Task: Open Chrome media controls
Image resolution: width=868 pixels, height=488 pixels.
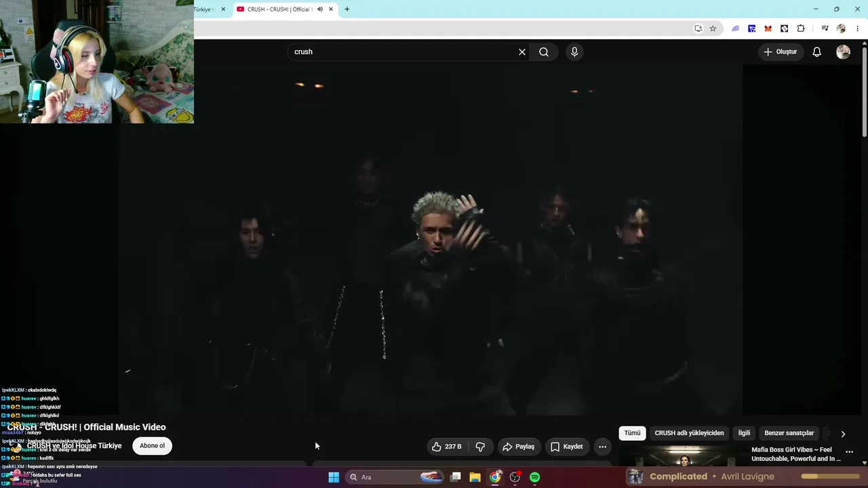Action: point(825,28)
